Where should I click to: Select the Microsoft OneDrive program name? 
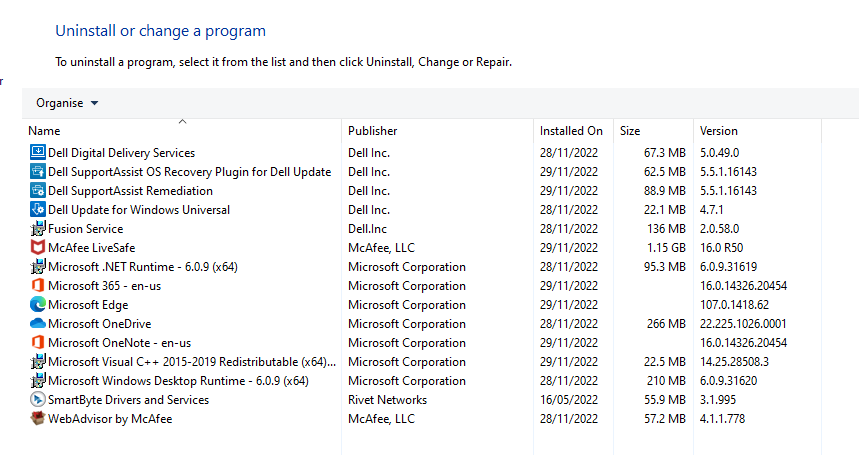coord(100,324)
